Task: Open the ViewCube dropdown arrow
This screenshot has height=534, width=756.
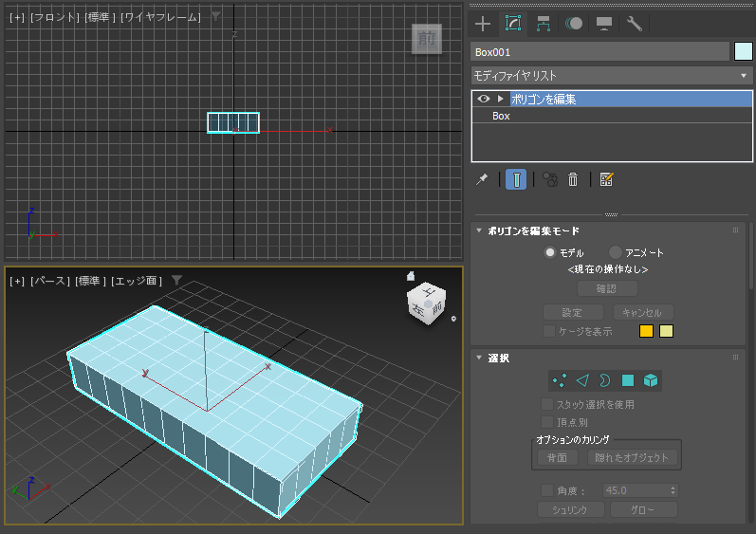Action: 453,319
